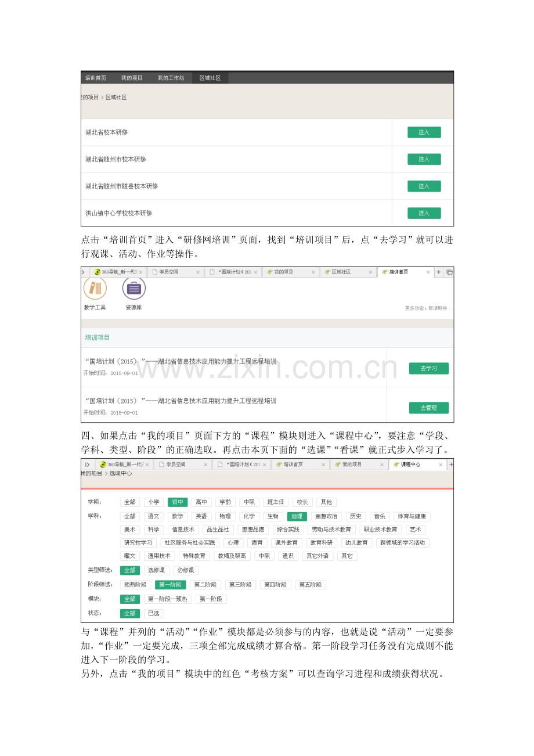Choose 英语 subject filter
534x756 pixels.
[x=201, y=516]
